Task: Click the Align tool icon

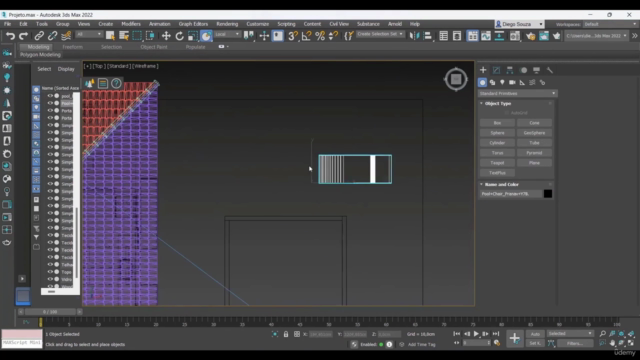Action: [x=428, y=36]
